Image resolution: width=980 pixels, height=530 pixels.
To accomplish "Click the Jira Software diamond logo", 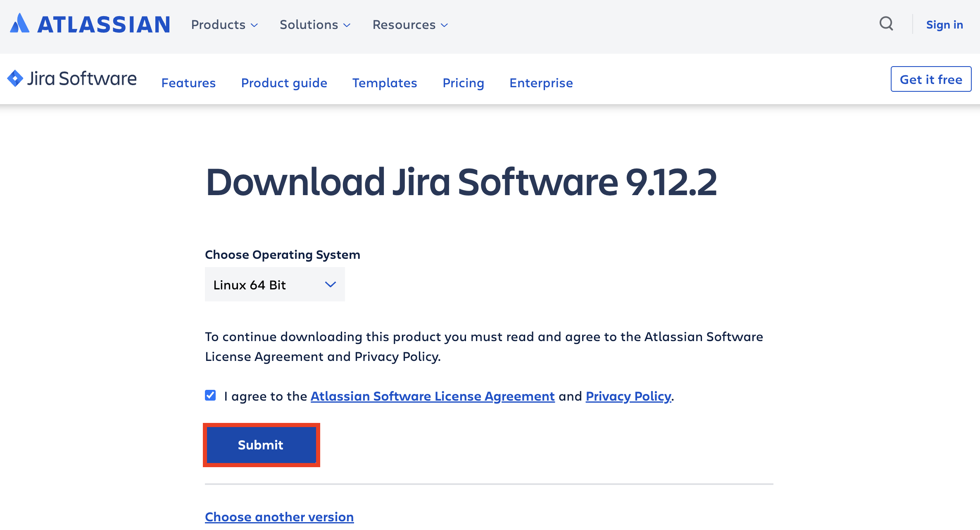I will tap(15, 78).
